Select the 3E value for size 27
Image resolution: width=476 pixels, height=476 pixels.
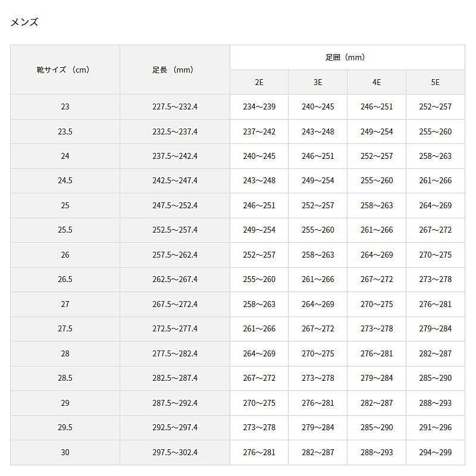click(318, 304)
